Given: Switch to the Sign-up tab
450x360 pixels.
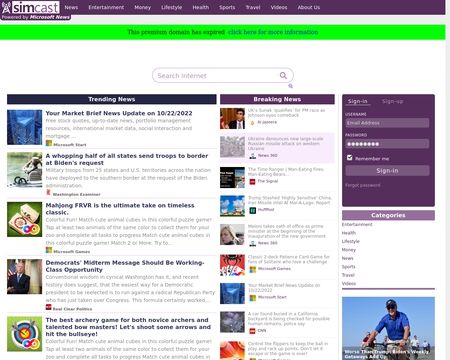Looking at the screenshot, I should (392, 101).
